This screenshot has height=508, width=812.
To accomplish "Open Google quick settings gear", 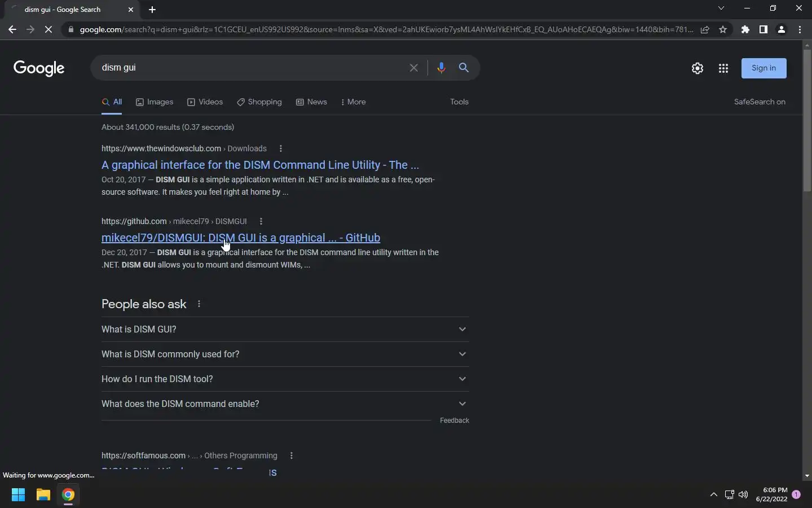I will 698,68.
